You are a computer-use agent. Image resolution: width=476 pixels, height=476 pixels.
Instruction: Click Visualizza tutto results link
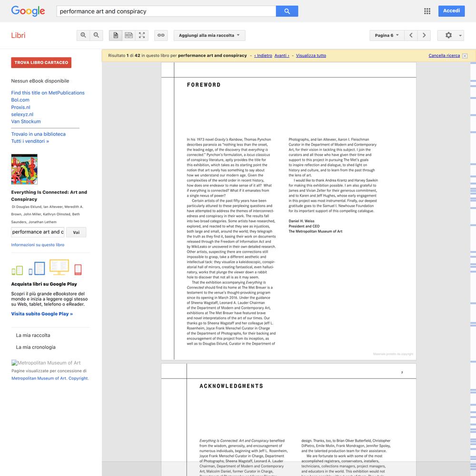(311, 56)
